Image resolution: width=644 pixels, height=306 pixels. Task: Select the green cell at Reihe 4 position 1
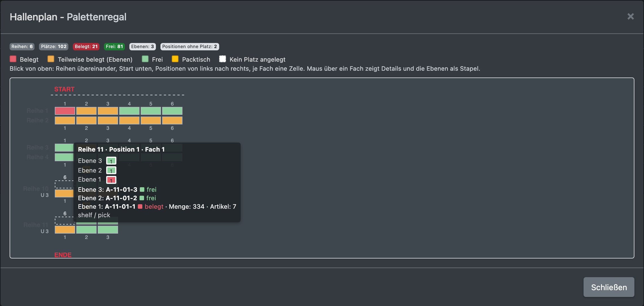64,157
